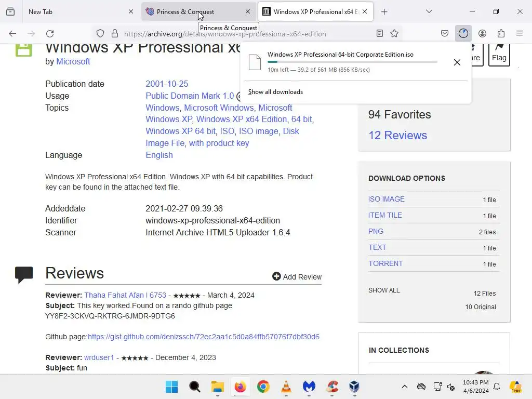
Task: Open VLC media player from taskbar
Action: (286, 387)
